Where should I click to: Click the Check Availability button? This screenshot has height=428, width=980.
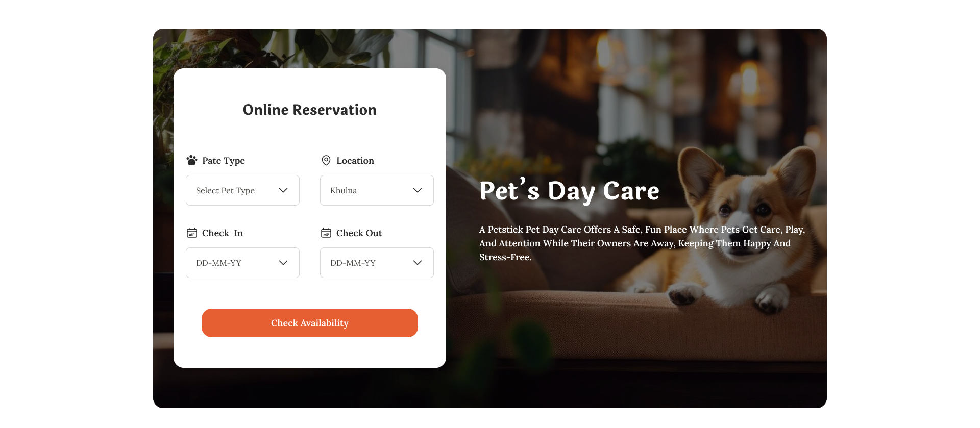pos(310,323)
